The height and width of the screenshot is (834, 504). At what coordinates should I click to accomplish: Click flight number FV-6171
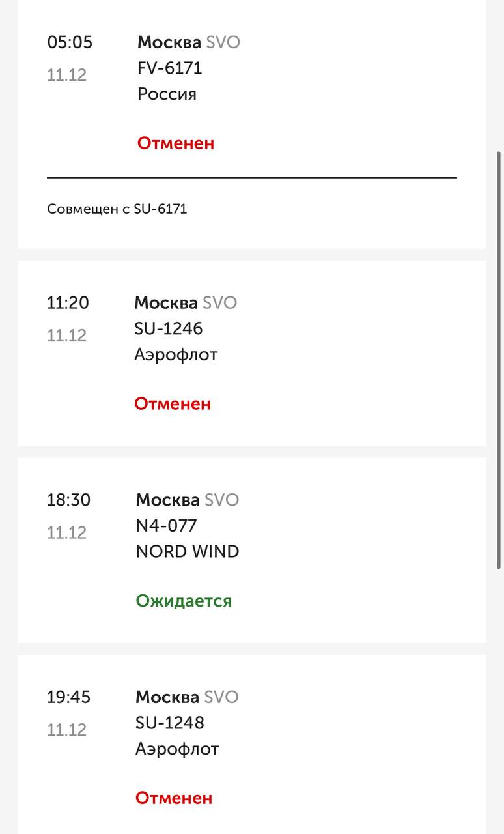tap(169, 68)
